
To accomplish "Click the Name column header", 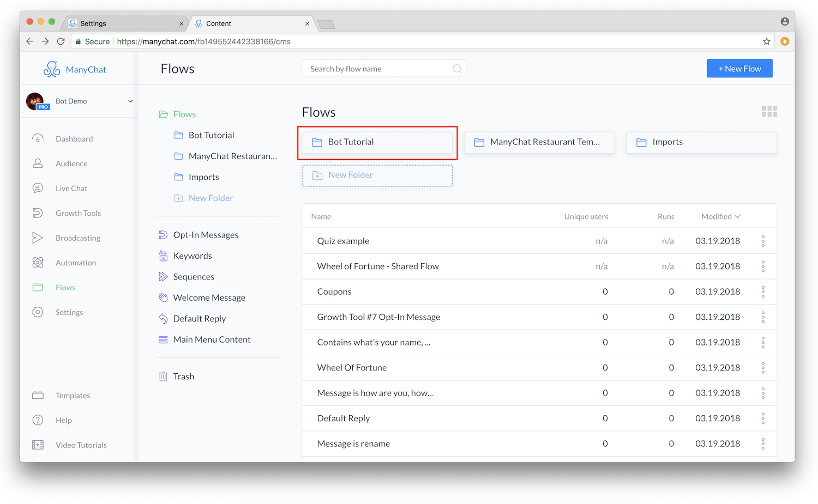I will pos(321,216).
